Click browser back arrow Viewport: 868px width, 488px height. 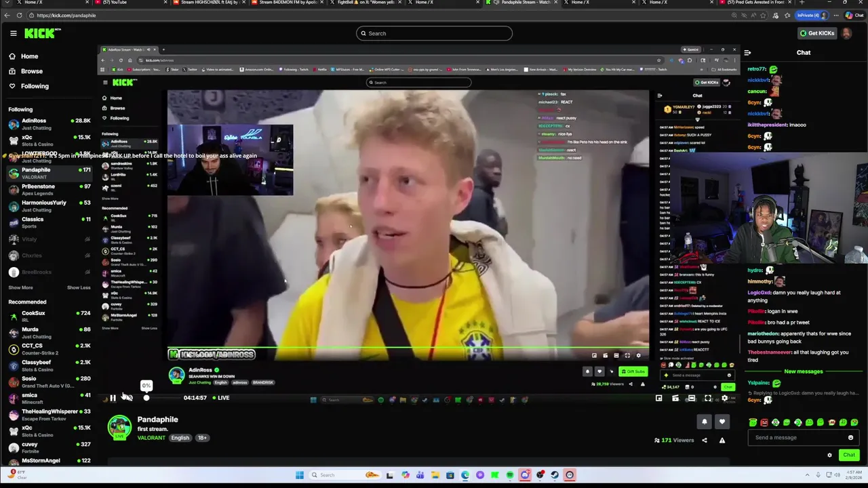(7, 16)
